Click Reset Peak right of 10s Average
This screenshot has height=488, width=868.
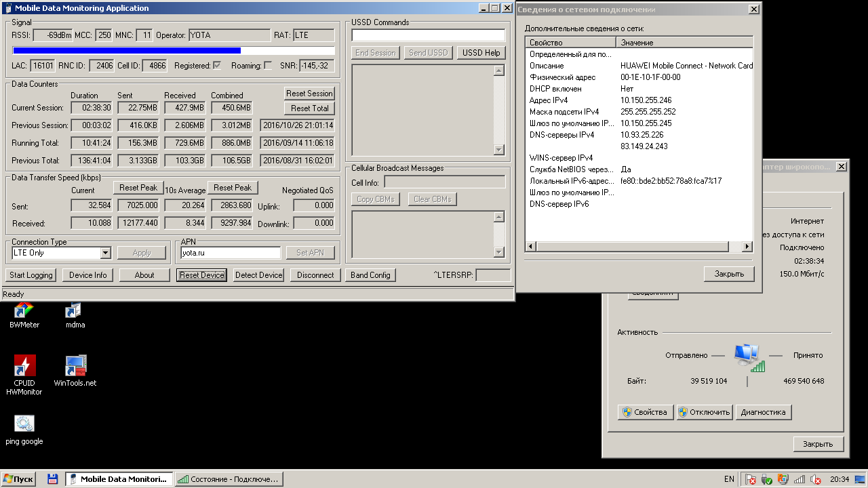233,188
